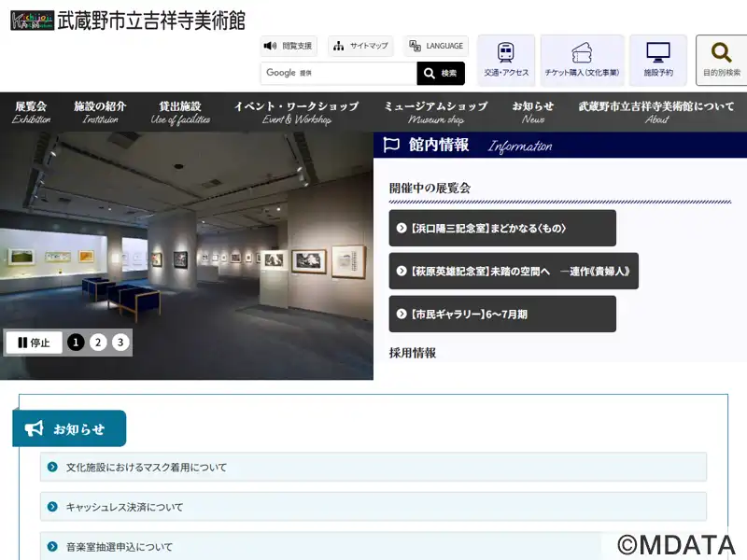This screenshot has width=747, height=560.
Task: Open 【市民ギャラリー】6〜7月期 link
Action: point(502,314)
